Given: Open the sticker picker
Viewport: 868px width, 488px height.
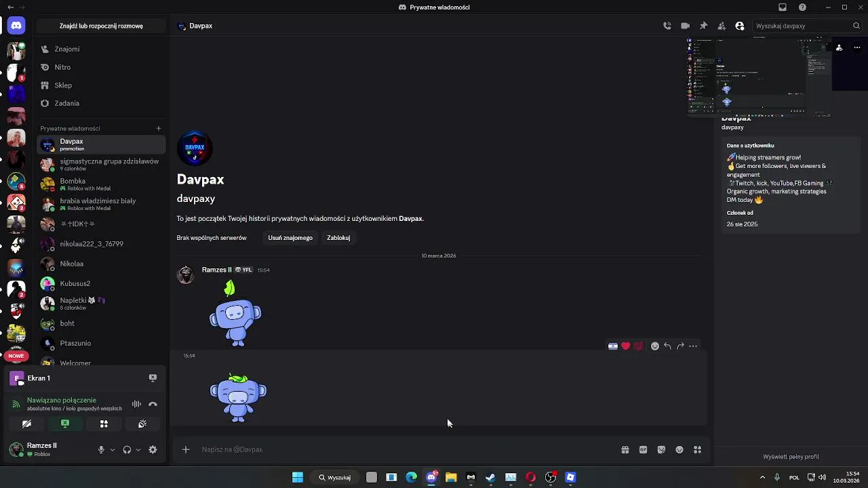Looking at the screenshot, I should click(661, 449).
